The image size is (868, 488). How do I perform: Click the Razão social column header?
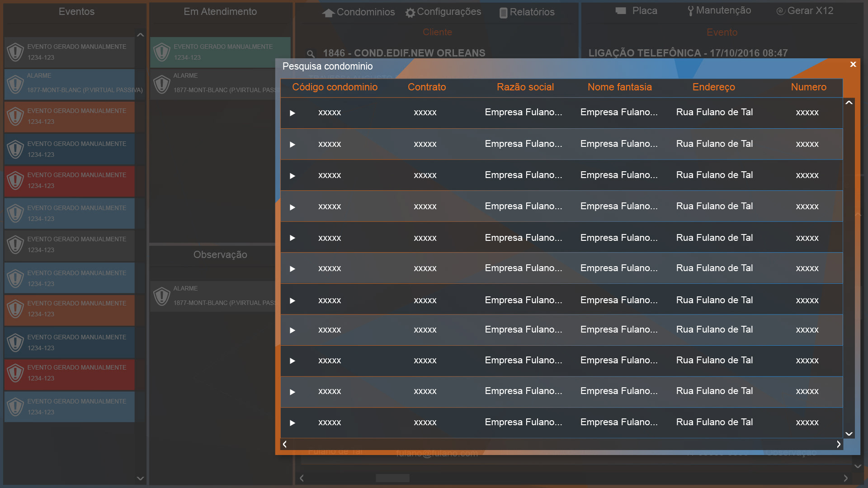click(x=525, y=87)
